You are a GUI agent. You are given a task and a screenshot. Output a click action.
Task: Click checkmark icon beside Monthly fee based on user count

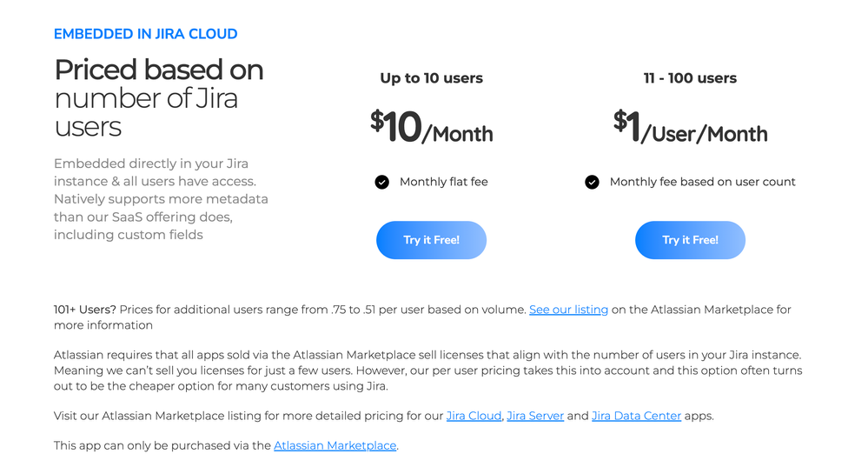pyautogui.click(x=592, y=182)
